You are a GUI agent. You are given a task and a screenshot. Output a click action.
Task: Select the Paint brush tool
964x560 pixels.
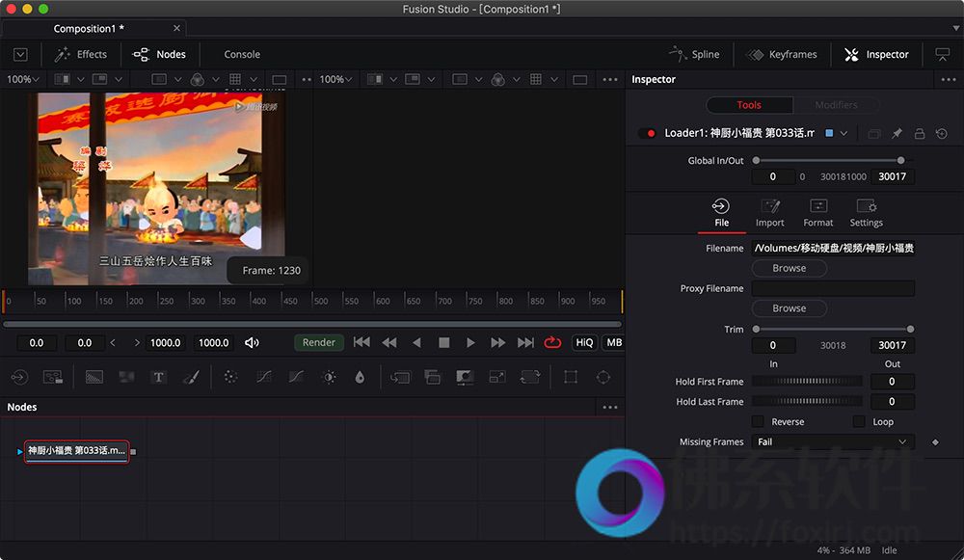click(191, 377)
